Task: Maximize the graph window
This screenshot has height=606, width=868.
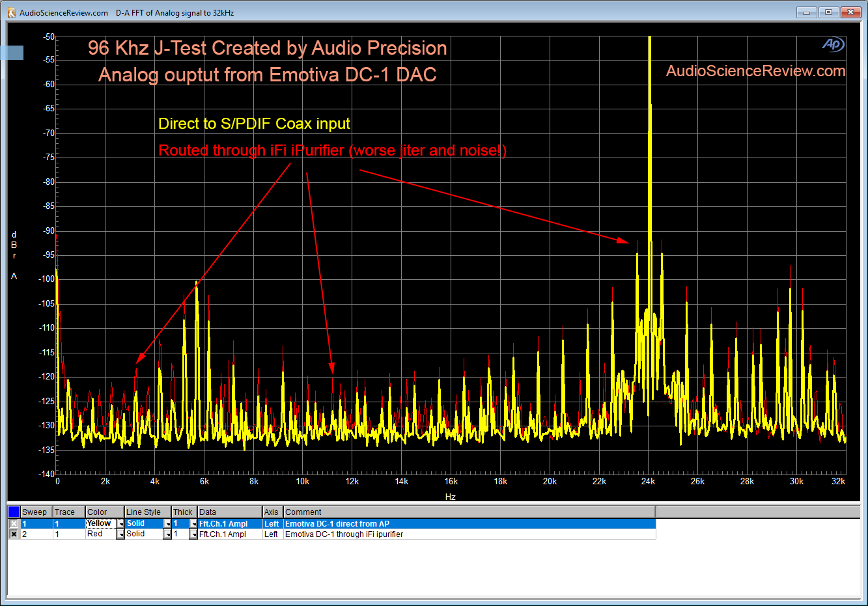Action: (828, 12)
